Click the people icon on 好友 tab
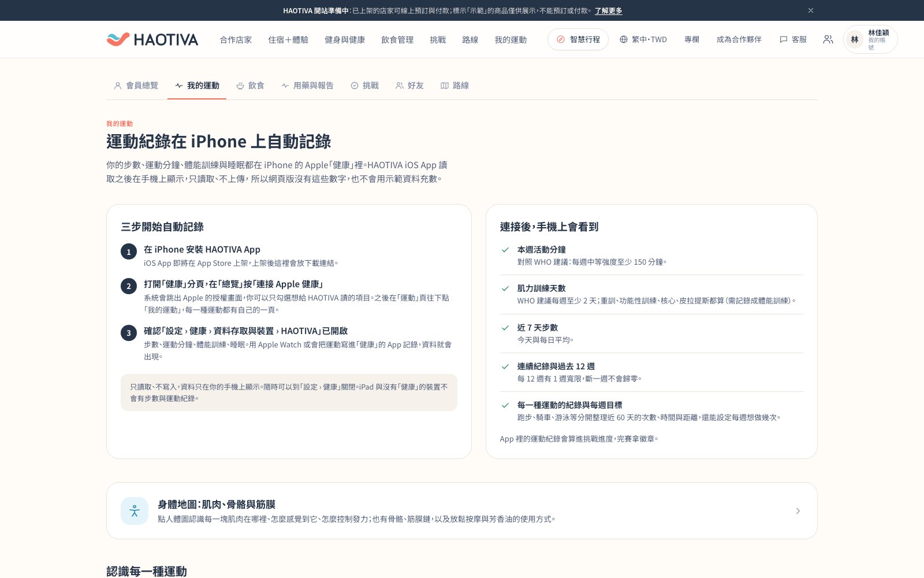Viewport: 924px width, 578px height. pos(400,86)
